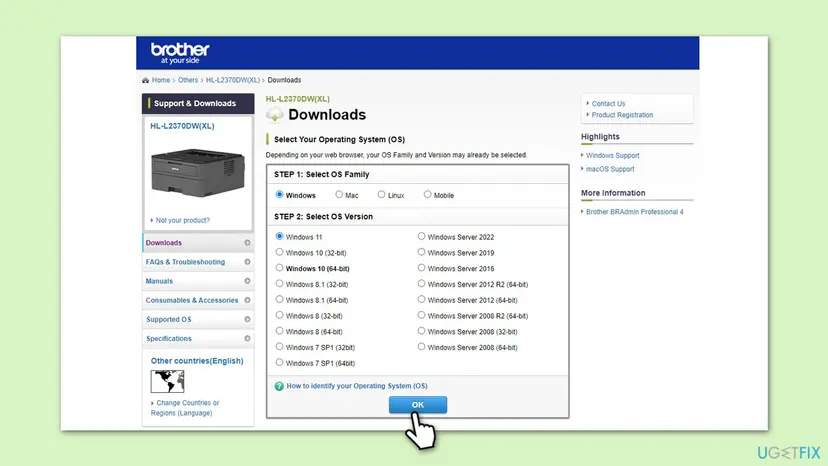The width and height of the screenshot is (828, 466).
Task: Select Windows Server 2008 (32-bit) radio
Action: click(x=421, y=331)
